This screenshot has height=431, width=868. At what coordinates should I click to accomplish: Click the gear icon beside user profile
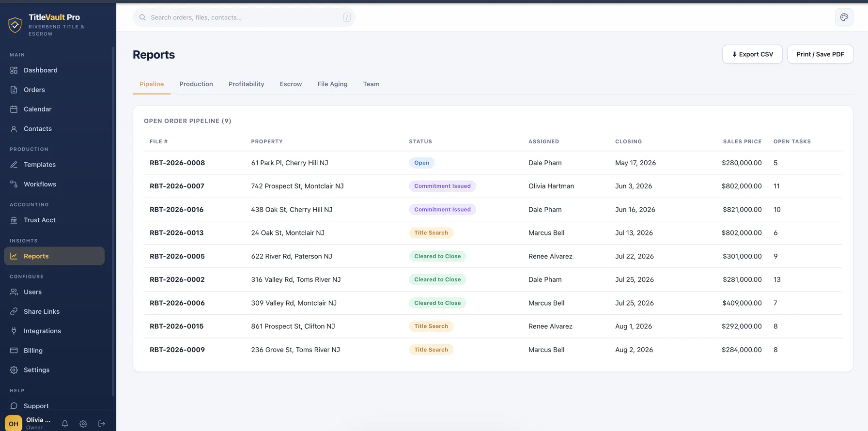tap(83, 424)
